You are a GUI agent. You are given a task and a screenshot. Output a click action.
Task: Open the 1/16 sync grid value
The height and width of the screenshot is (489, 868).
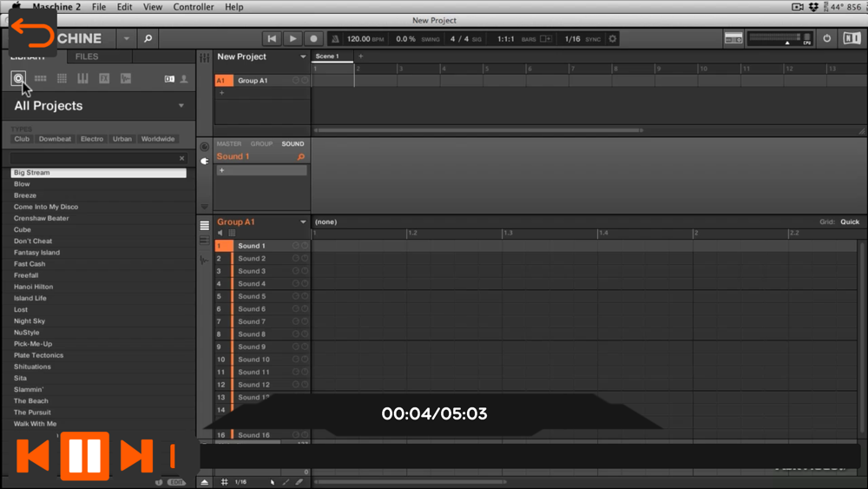[x=572, y=39]
